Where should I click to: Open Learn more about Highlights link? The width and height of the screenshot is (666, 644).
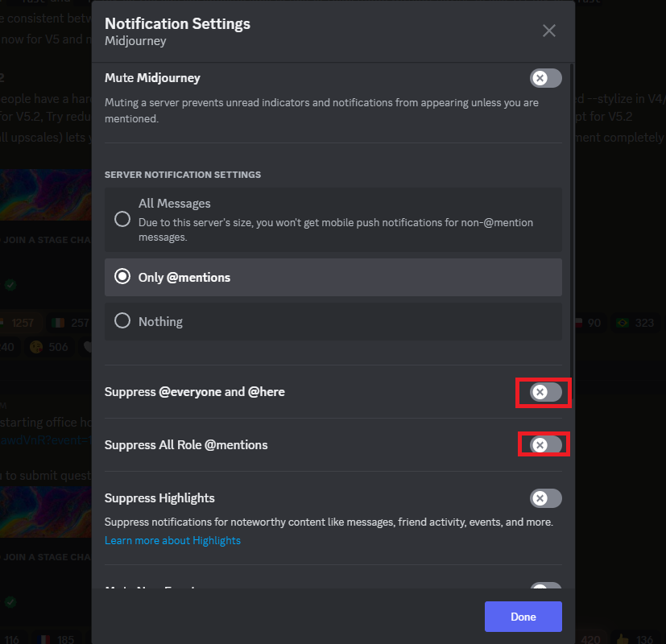click(x=172, y=540)
